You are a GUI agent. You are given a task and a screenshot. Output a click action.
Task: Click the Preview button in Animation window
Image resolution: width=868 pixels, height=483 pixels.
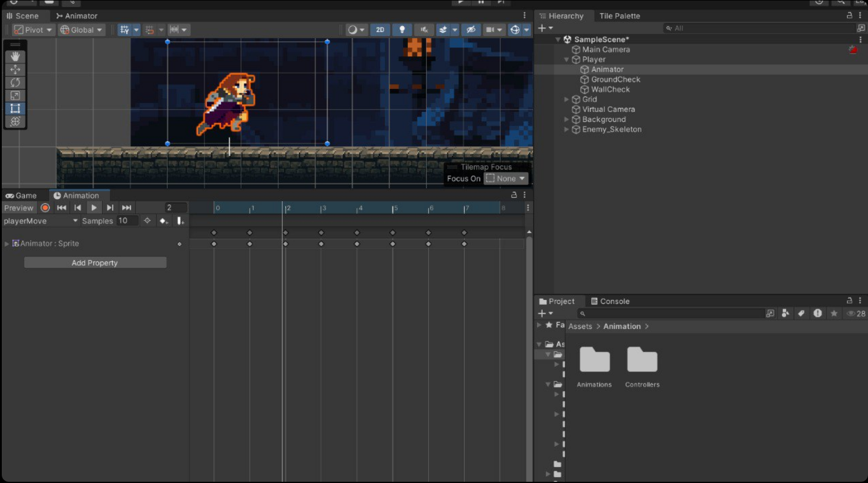19,208
